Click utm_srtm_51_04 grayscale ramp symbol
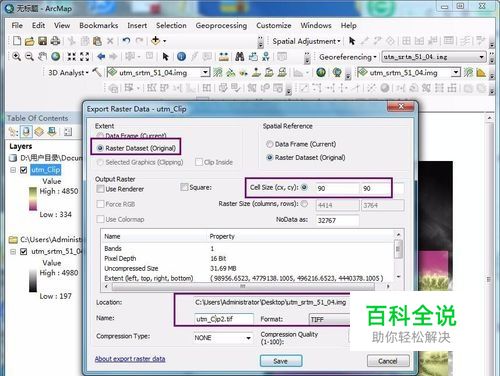Viewport: 500px width, 376px height. pos(33,280)
